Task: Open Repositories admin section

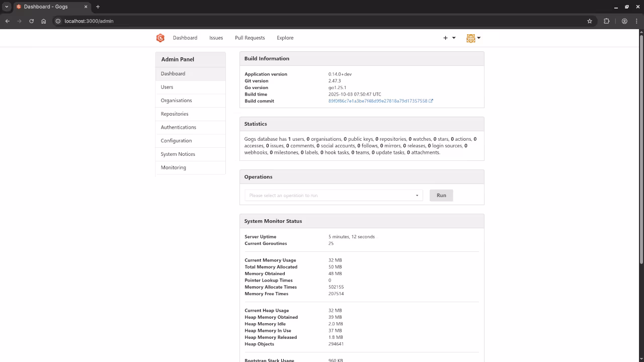Action: [x=175, y=114]
